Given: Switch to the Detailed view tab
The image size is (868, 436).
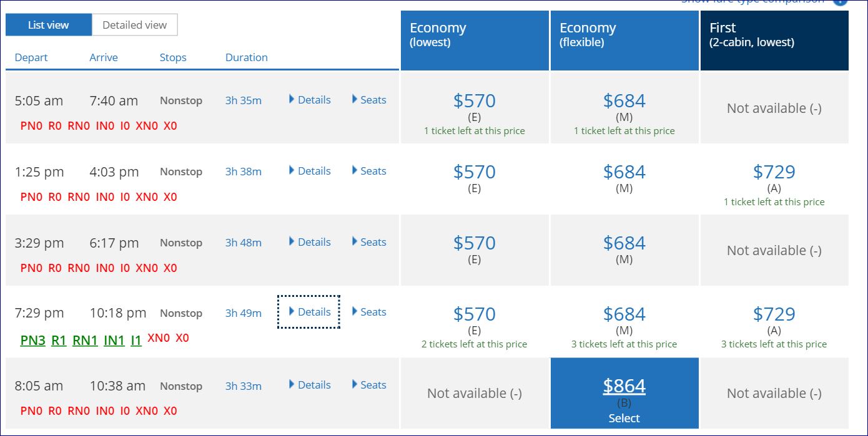Looking at the screenshot, I should pyautogui.click(x=134, y=26).
